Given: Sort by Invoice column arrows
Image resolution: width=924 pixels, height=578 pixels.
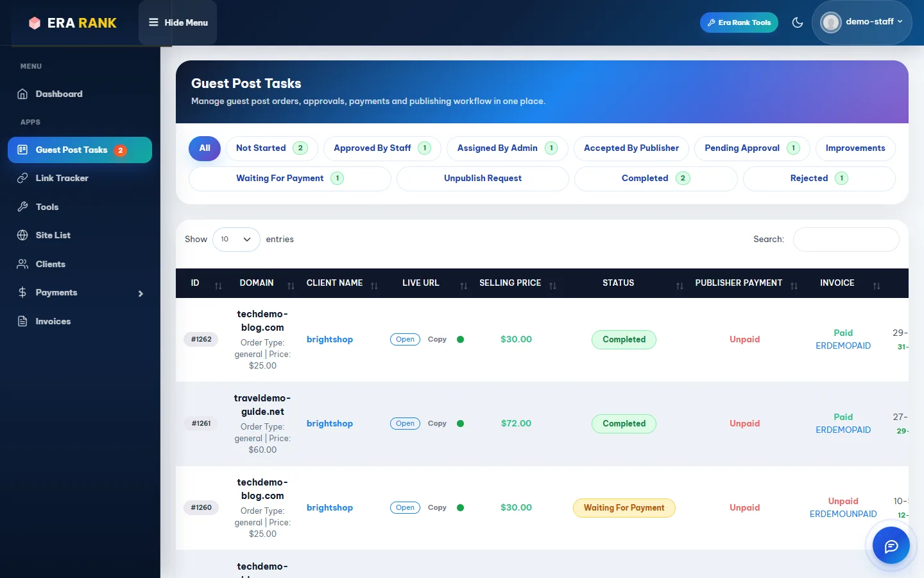Looking at the screenshot, I should tap(877, 286).
